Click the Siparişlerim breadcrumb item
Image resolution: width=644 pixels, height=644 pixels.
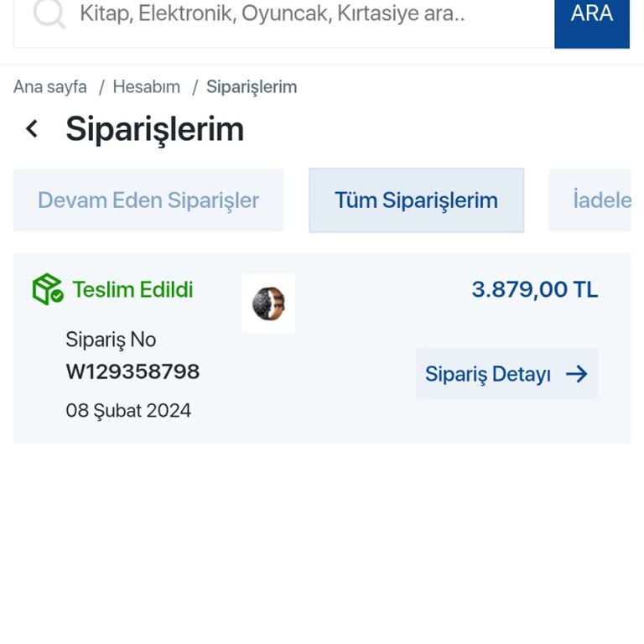(252, 87)
